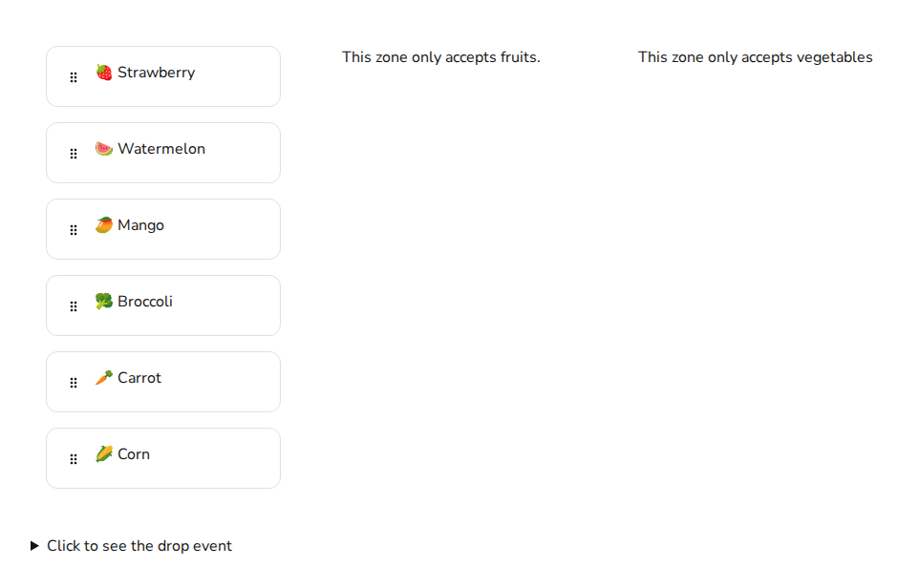Click the Carrot drag handle icon
Viewport: 919px width, 588px height.
click(74, 383)
